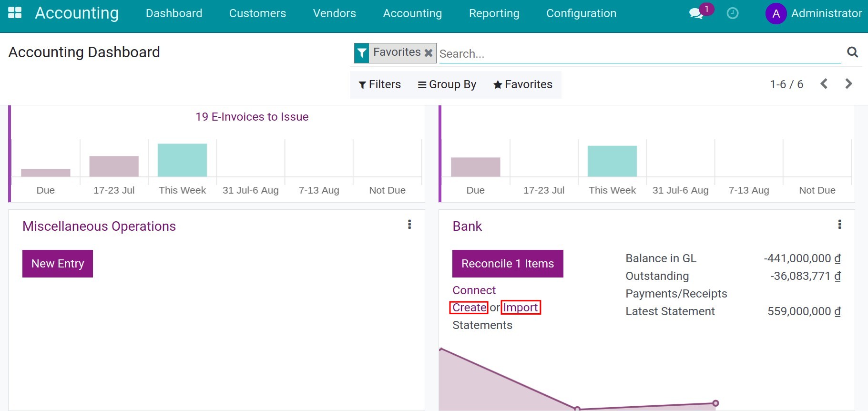This screenshot has width=868, height=411.
Task: Go to the next page arrow
Action: [x=848, y=84]
